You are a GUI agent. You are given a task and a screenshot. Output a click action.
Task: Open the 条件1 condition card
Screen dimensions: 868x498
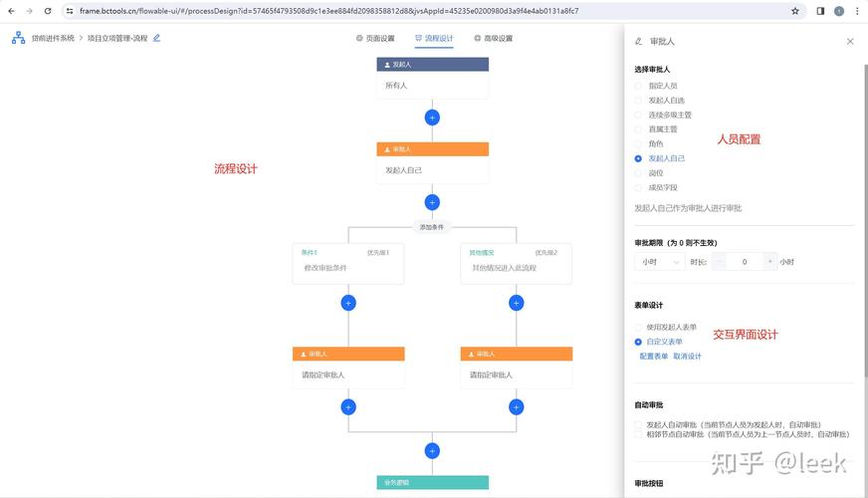[348, 264]
